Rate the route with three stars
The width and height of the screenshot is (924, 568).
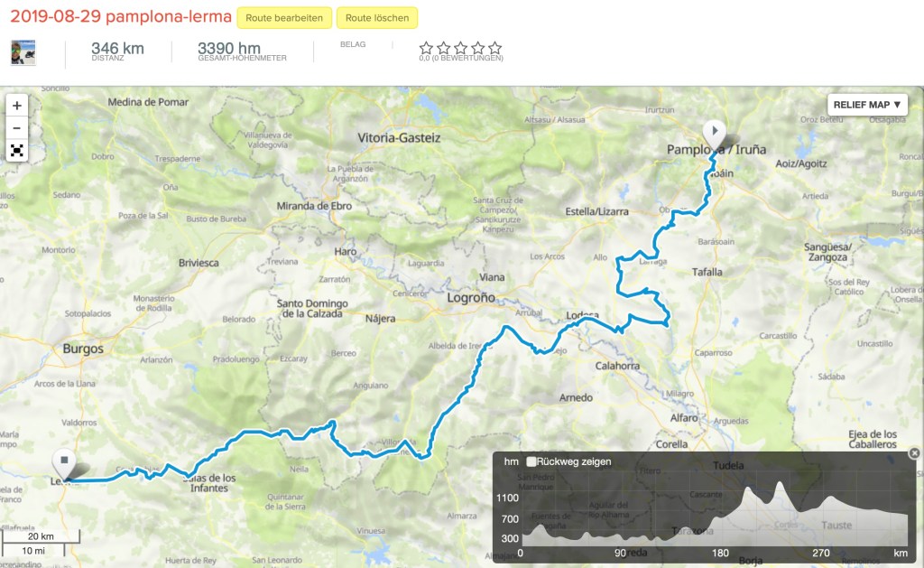pos(460,48)
